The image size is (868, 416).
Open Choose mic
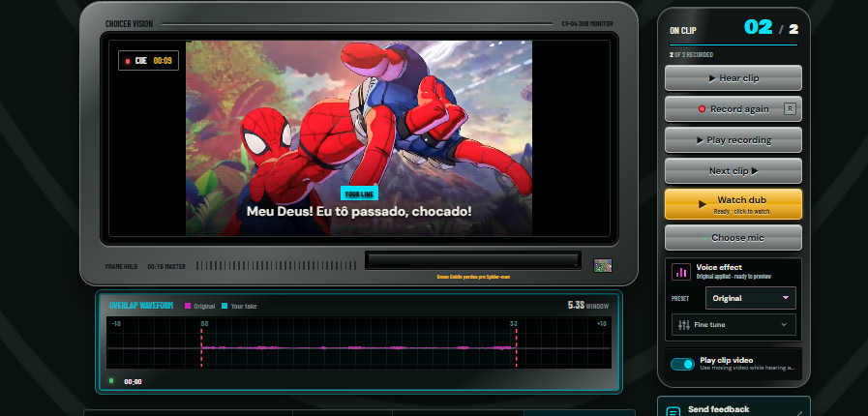click(x=733, y=238)
